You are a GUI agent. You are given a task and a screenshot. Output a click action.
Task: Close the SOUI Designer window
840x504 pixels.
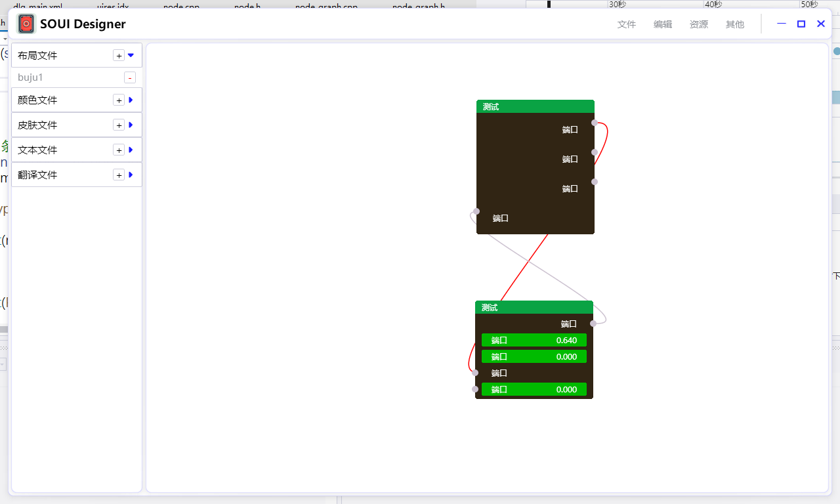[x=821, y=24]
